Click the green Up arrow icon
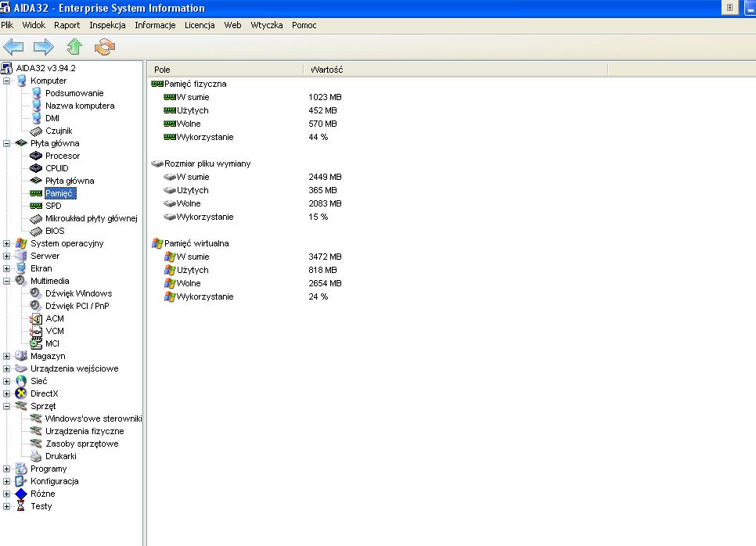This screenshot has height=546, width=756. coord(74,47)
